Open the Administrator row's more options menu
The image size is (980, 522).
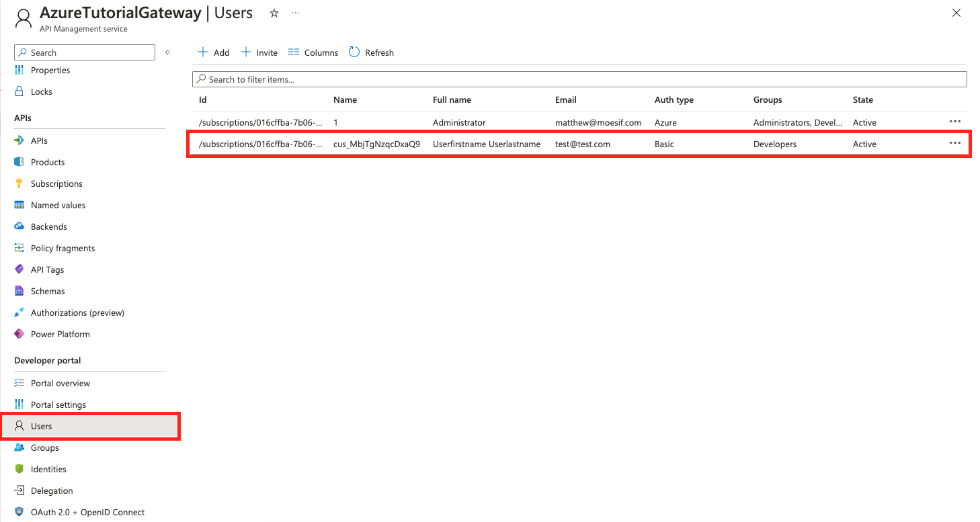[954, 122]
